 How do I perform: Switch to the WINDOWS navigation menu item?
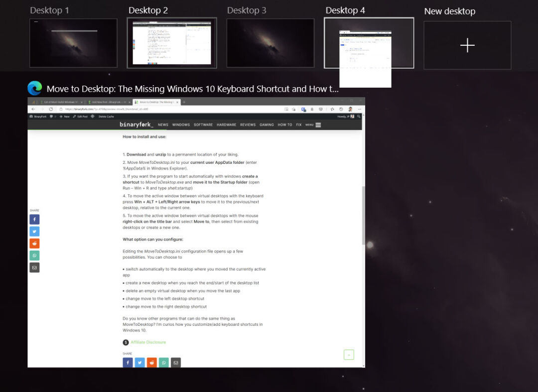click(181, 125)
